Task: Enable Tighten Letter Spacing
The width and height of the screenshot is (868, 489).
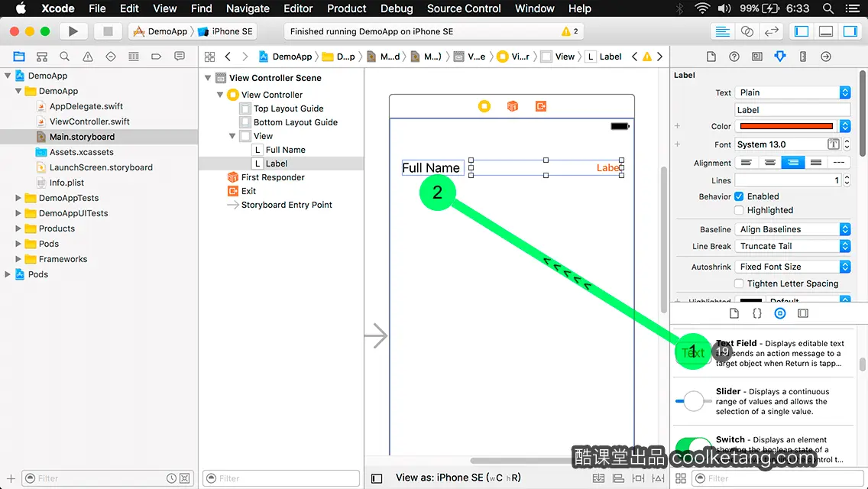Action: click(739, 283)
